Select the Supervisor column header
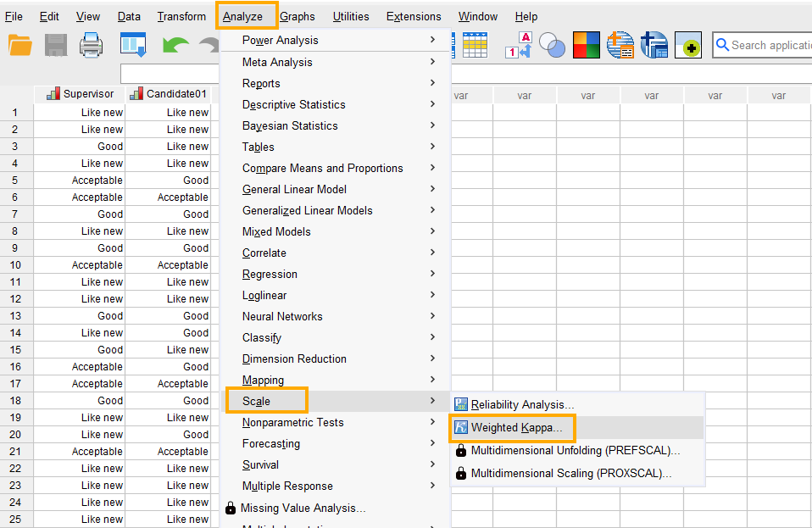This screenshot has width=812, height=528. coord(83,93)
